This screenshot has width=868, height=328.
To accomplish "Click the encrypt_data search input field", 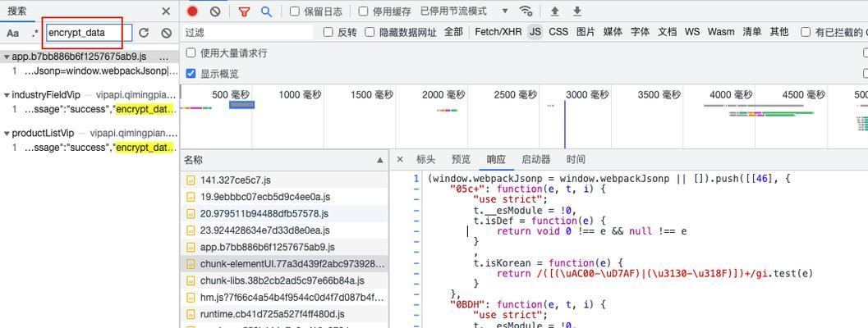I will click(90, 33).
